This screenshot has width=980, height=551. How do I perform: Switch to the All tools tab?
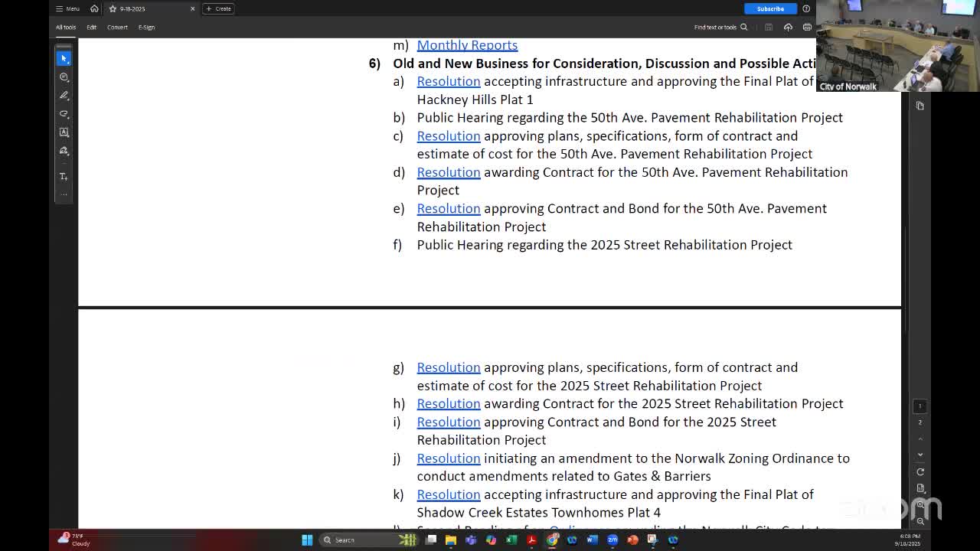65,28
